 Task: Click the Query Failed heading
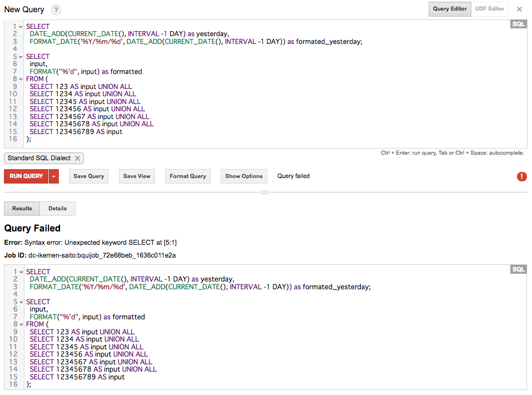(32, 228)
